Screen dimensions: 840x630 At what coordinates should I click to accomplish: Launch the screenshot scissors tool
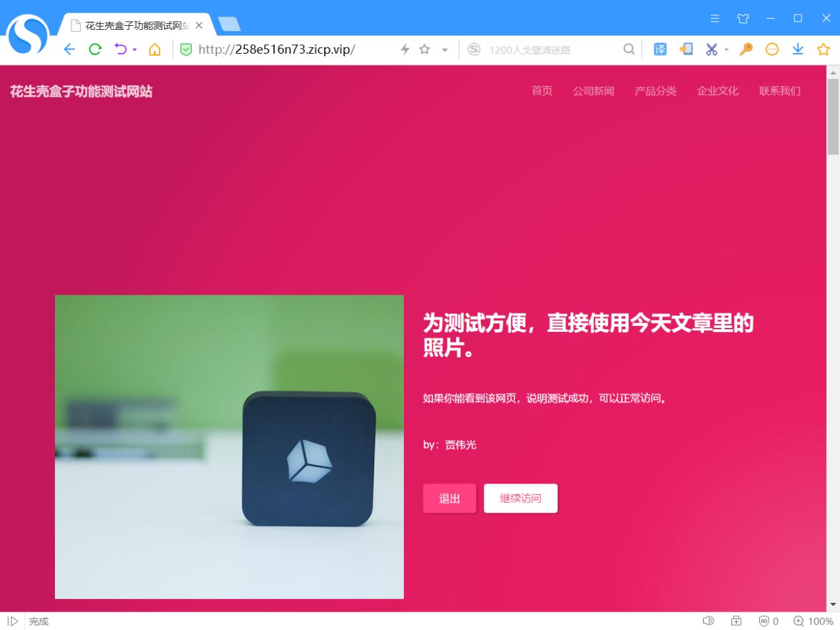point(710,48)
